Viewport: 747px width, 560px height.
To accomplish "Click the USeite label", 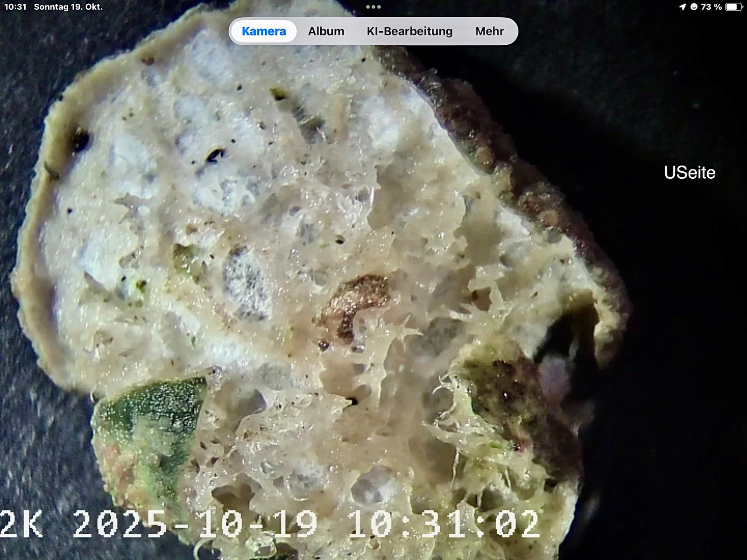I will (689, 173).
